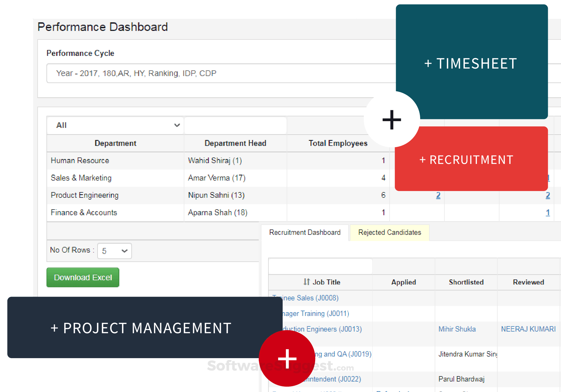Image resolution: width=561 pixels, height=392 pixels.
Task: Open Trainee Sales (J0008) job link
Action: pyautogui.click(x=305, y=298)
